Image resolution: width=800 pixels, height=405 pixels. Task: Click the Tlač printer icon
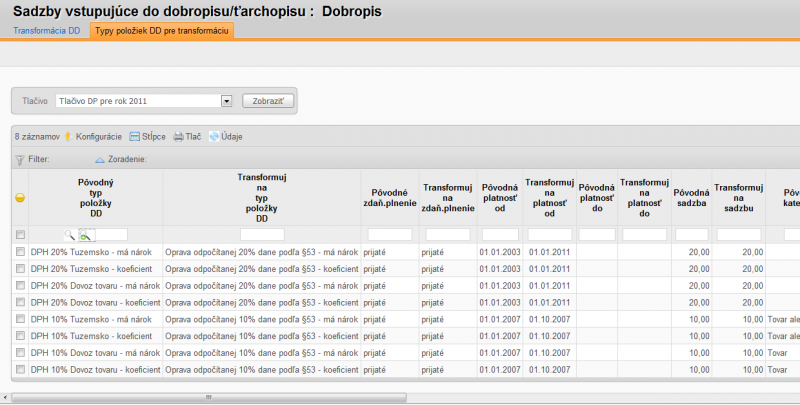tap(179, 137)
